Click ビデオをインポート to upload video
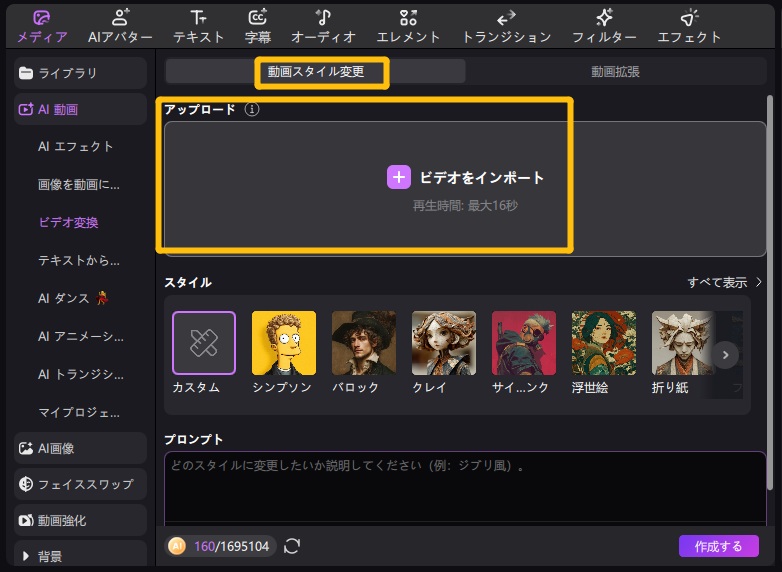Screen dimensions: 782x572 466,178
